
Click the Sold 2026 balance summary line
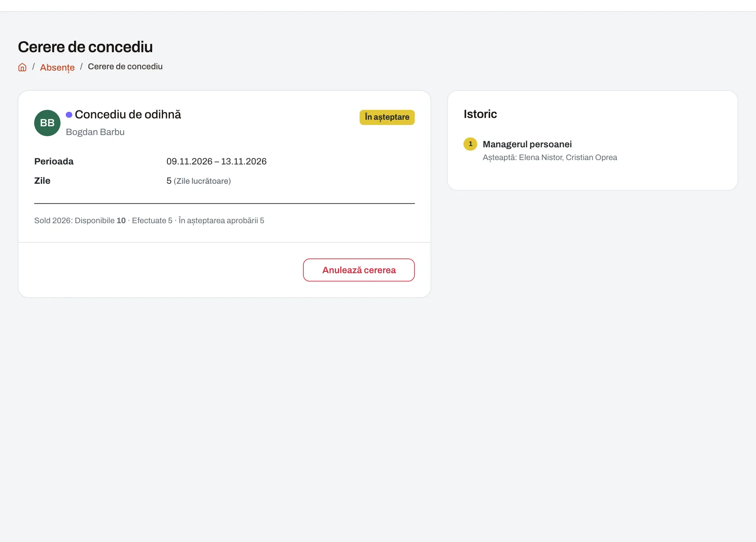point(149,221)
